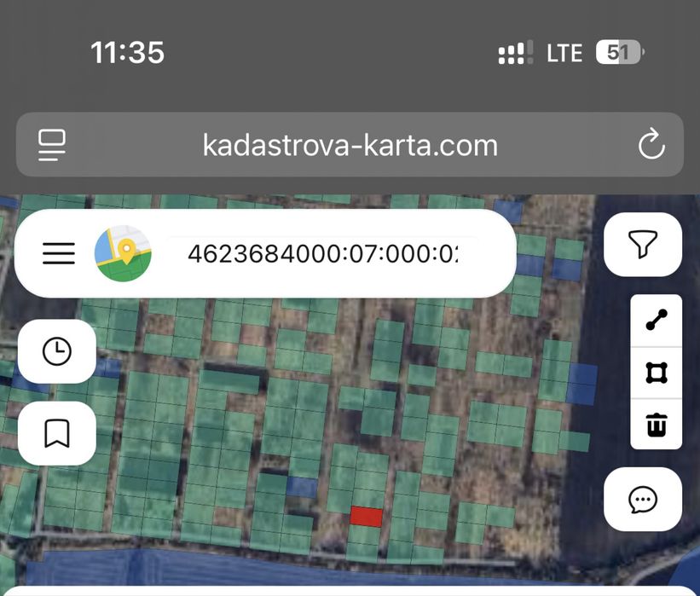Select the measure area polygon tool
Image resolution: width=700 pixels, height=596 pixels.
(x=657, y=373)
